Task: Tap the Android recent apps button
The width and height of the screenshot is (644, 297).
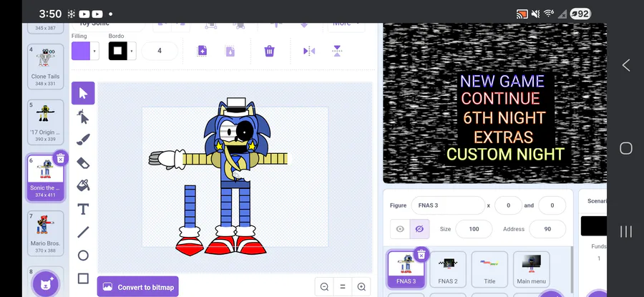Action: [626, 231]
